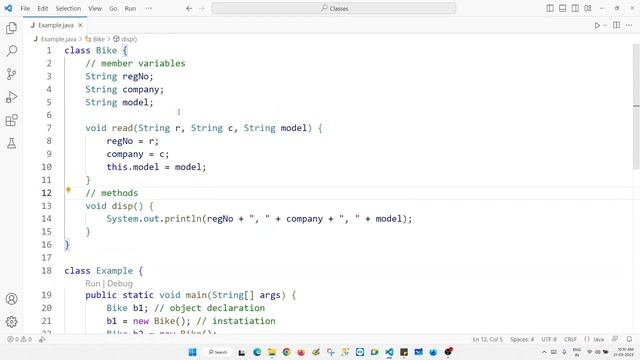Viewport: 640px width, 360px height.
Task: Open the run button dropdown arrow
Action: (605, 25)
